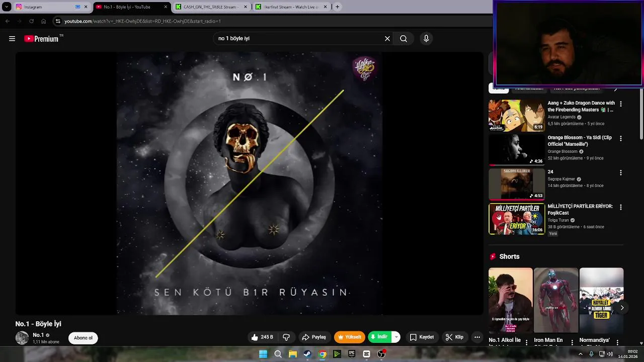Open Aang + Zuko Dragon Dance thumbnail
The width and height of the screenshot is (644, 362).
pos(517,115)
